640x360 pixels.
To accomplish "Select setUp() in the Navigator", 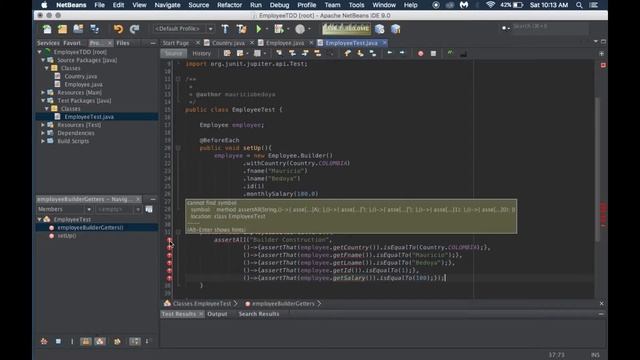I will pos(67,236).
